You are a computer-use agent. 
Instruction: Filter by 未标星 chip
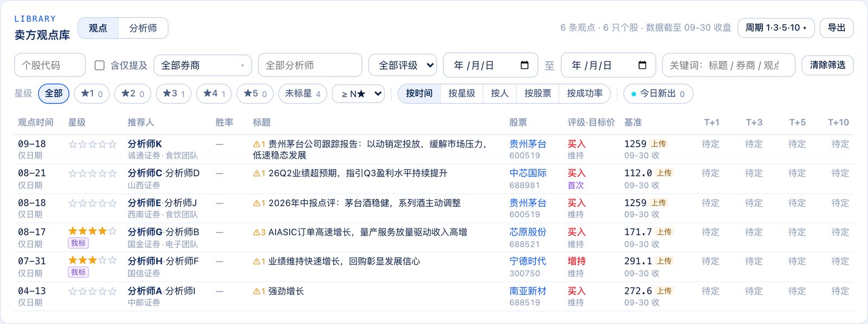pyautogui.click(x=303, y=93)
